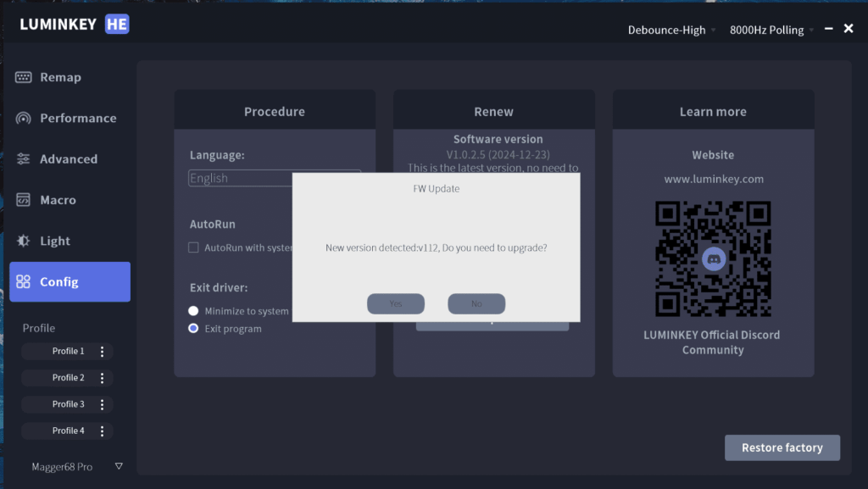Enable AutoRun with system checkbox
Viewport: 868px width, 489px height.
coord(193,247)
